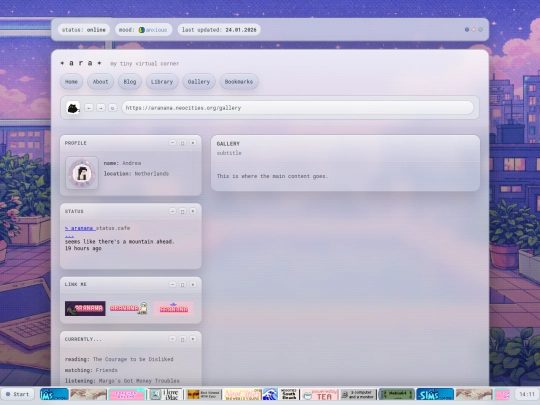Click the address bar URL field
This screenshot has height=405, width=540.
[x=298, y=108]
